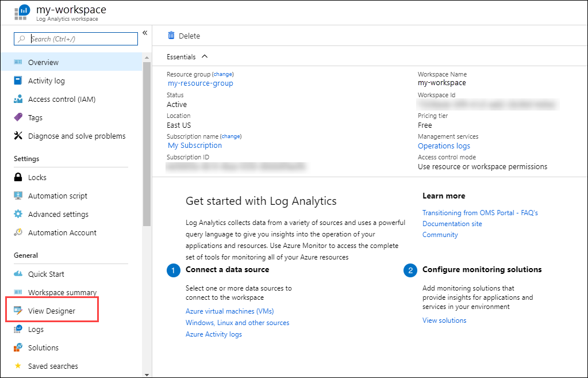This screenshot has height=378, width=588.
Task: Click the Saved searches star icon
Action: (18, 366)
